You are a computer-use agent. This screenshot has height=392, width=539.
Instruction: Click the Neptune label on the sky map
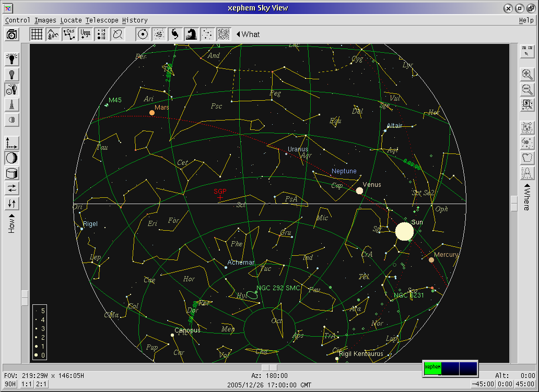tap(344, 171)
